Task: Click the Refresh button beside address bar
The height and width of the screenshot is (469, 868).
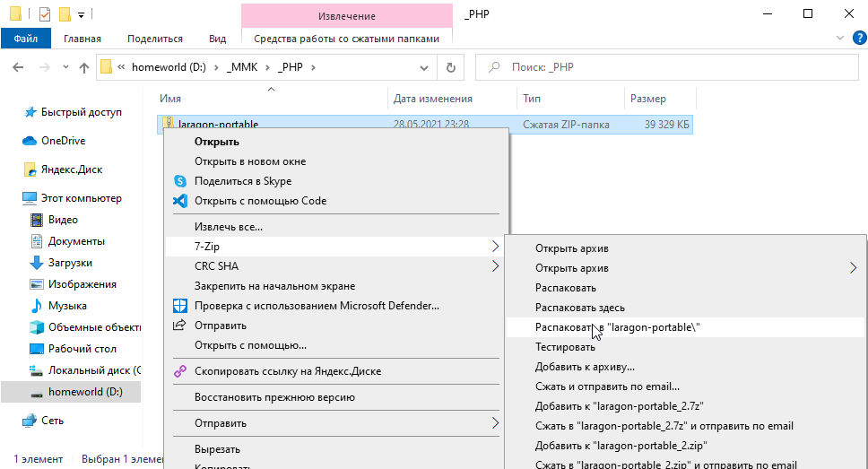Action: pyautogui.click(x=450, y=67)
